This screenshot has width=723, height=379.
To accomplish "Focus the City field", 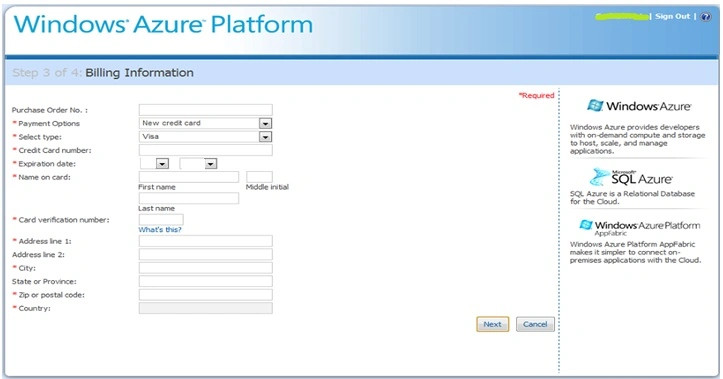I will tap(206, 268).
